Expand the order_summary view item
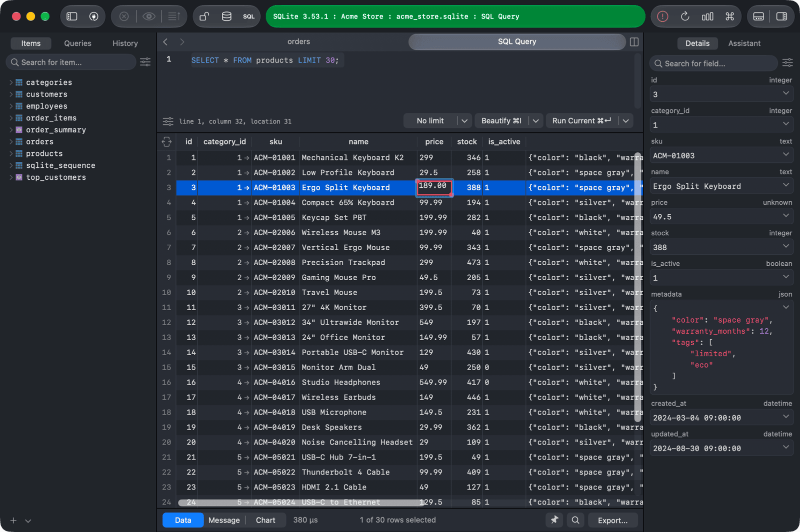 click(x=11, y=130)
